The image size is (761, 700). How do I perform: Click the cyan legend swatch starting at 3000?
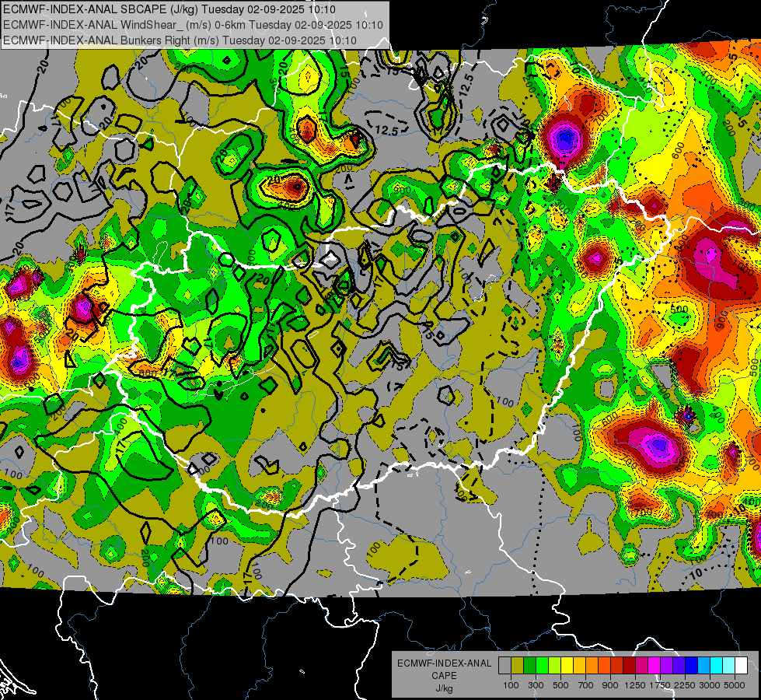(x=717, y=666)
